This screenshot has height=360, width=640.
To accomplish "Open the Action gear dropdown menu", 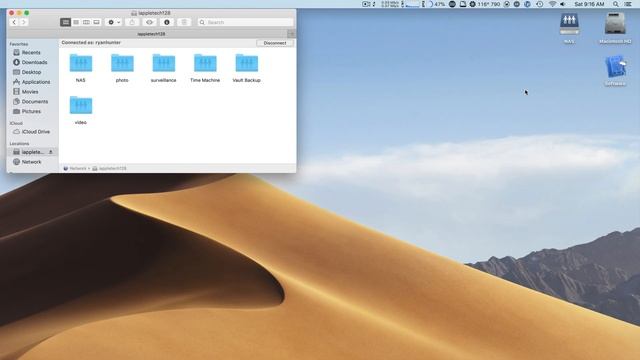I will [x=114, y=22].
